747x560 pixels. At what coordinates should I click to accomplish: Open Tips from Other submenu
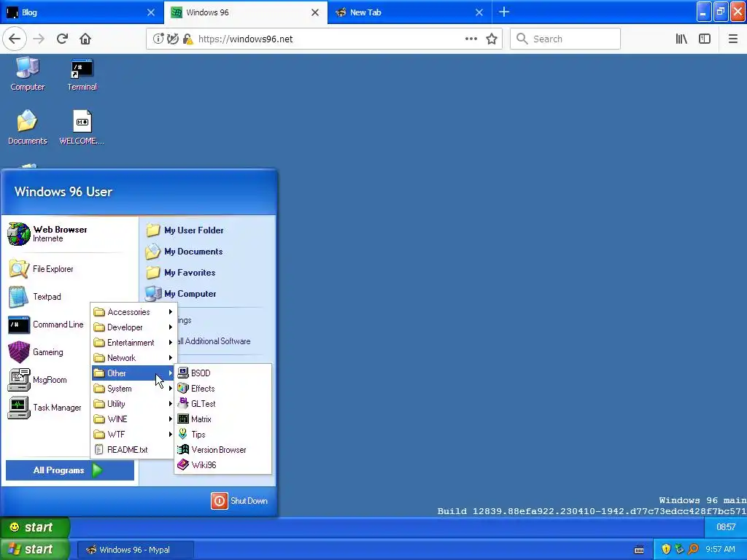(222, 435)
